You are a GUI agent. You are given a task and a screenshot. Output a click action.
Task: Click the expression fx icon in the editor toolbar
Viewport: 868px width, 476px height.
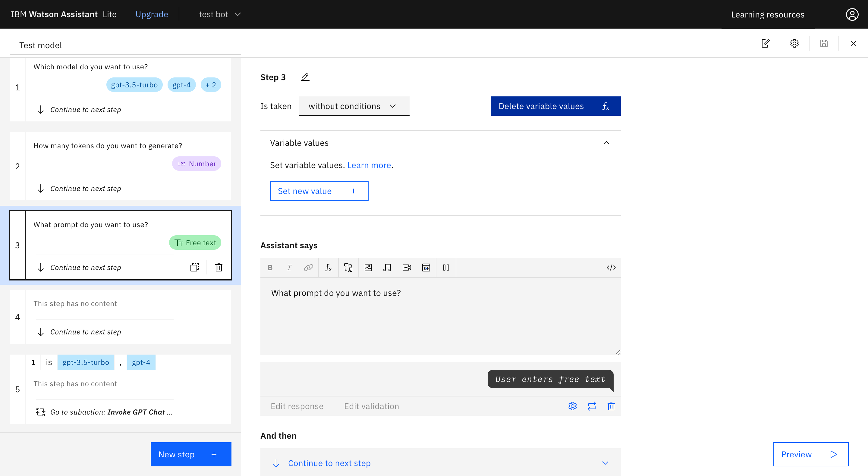(x=328, y=268)
